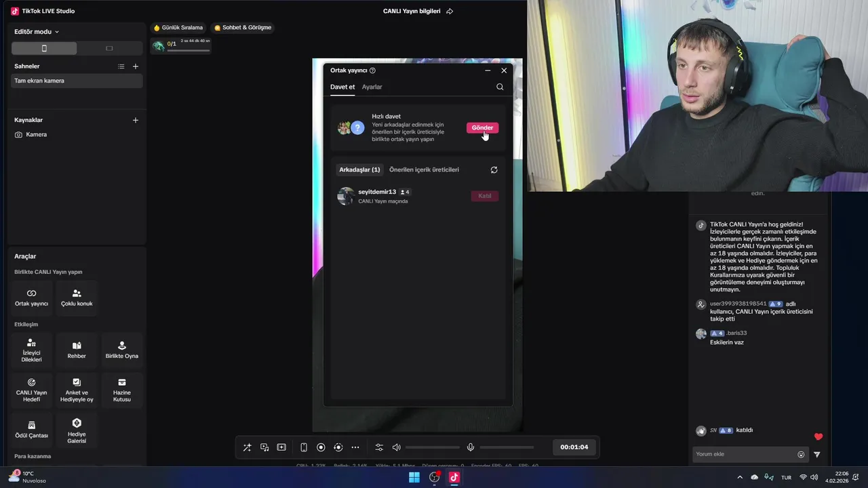The image size is (868, 488).
Task: Open the Sahneler list view icon
Action: [121, 66]
